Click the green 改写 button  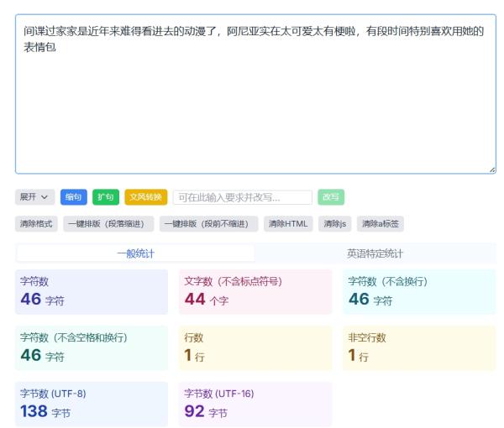coord(331,197)
